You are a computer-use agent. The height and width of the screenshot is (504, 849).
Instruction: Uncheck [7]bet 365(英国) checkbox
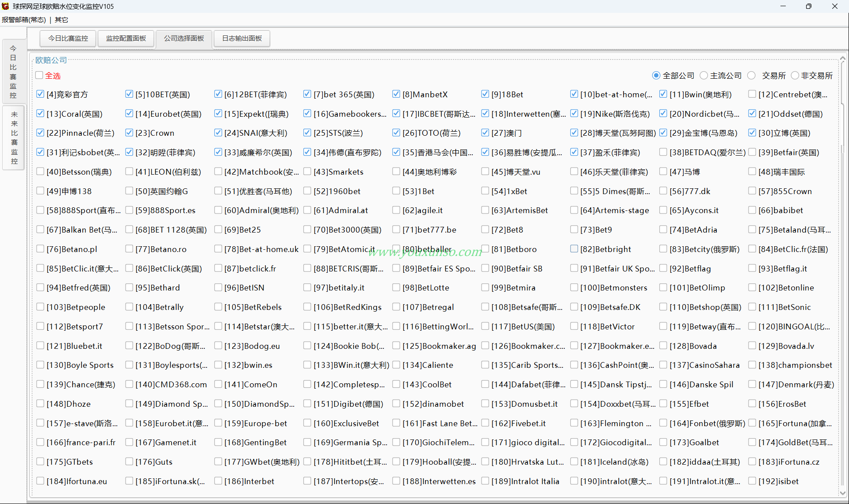(307, 94)
